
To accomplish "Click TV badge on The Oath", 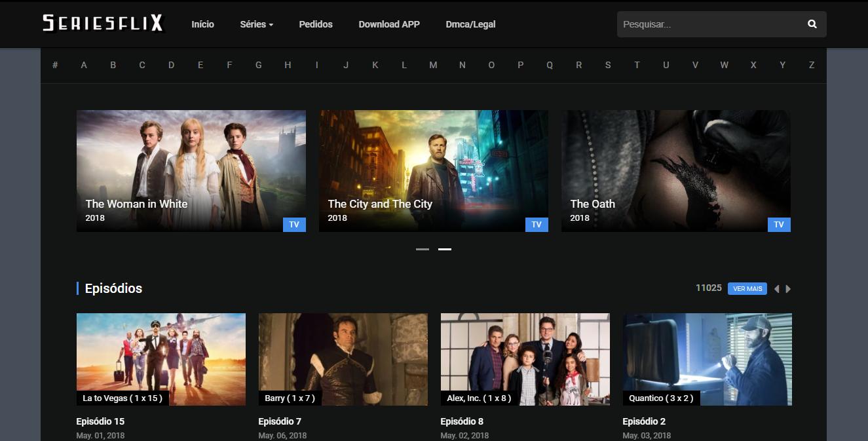I will pyautogui.click(x=778, y=225).
